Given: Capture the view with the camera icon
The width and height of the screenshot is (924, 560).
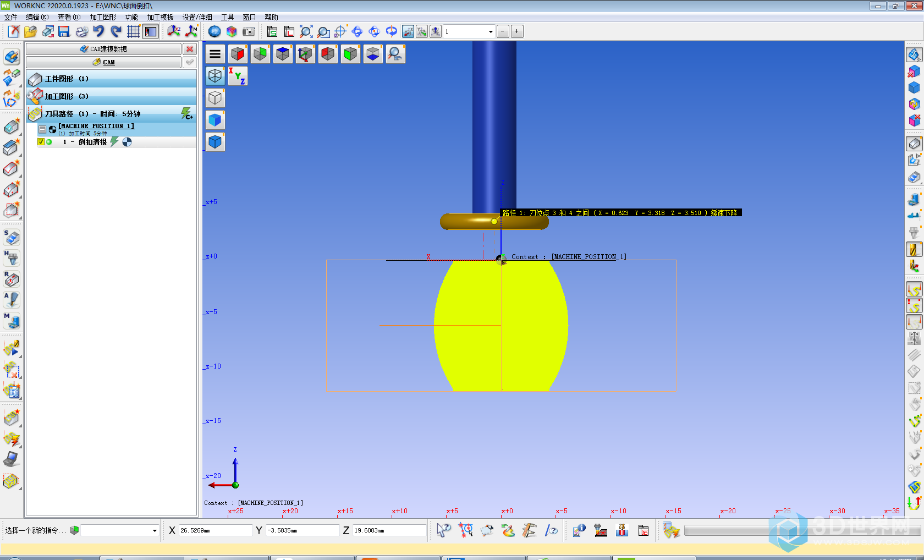Looking at the screenshot, I should click(x=249, y=31).
